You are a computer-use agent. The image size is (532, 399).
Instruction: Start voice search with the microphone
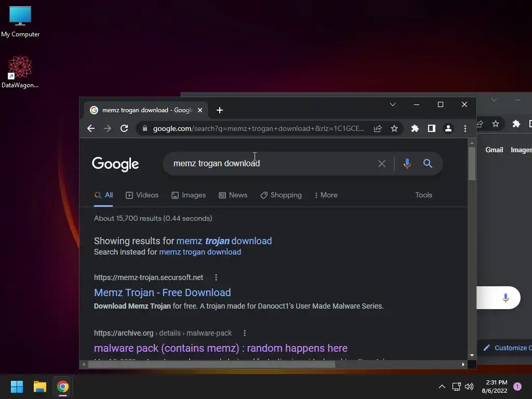pyautogui.click(x=407, y=164)
